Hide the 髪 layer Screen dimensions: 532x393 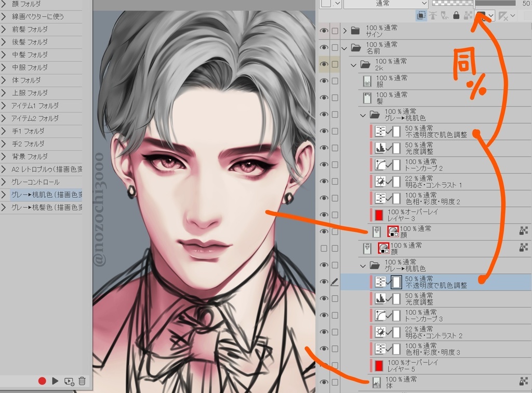[x=324, y=98]
